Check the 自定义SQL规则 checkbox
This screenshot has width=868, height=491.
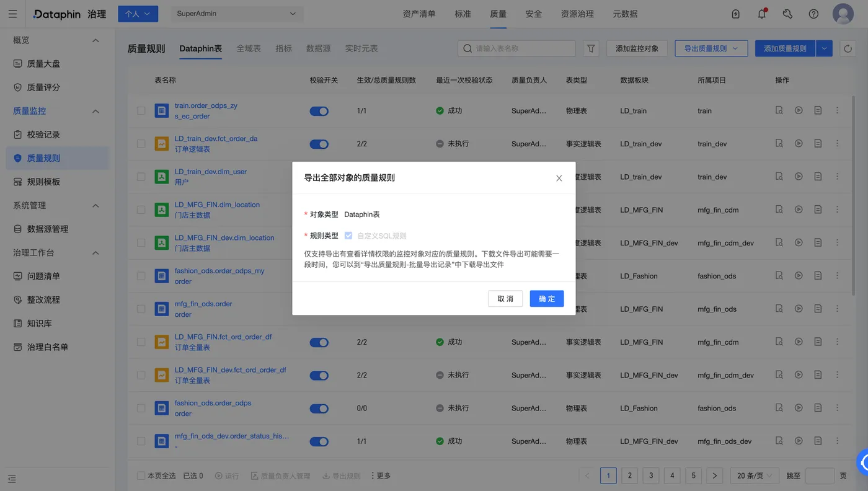348,236
